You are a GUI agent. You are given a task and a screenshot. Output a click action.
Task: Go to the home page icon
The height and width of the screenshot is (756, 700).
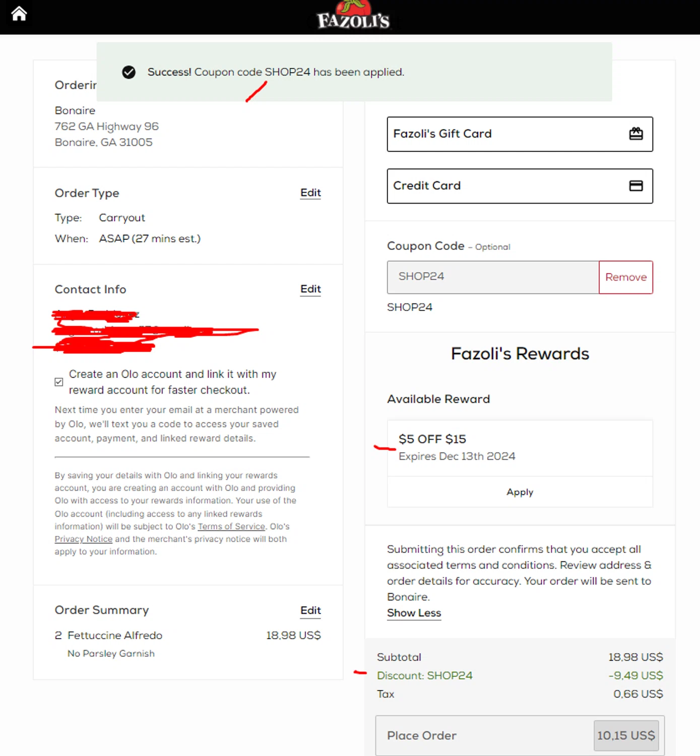coord(19,14)
